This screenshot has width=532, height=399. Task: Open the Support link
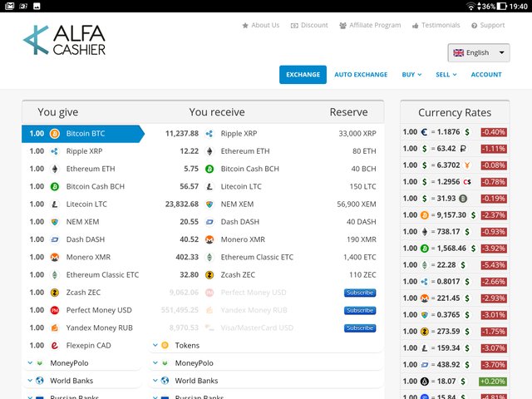coord(488,25)
